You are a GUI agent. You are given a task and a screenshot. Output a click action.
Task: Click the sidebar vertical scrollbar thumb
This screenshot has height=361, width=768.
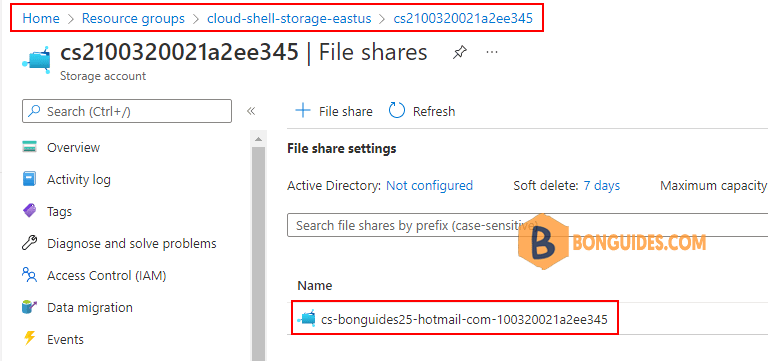coord(259,254)
